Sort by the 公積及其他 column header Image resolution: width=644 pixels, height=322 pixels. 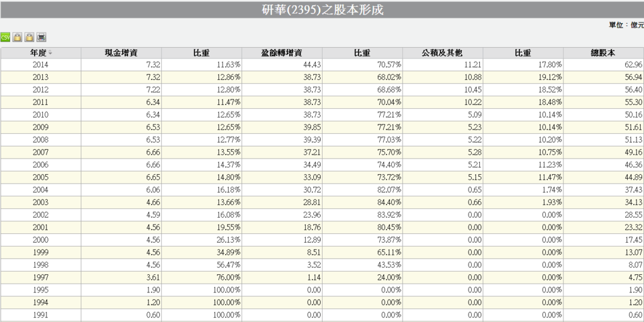tap(442, 53)
